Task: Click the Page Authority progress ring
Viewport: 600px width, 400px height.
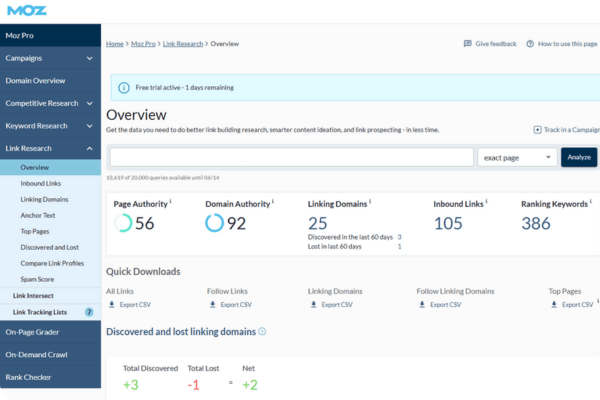Action: pos(123,223)
